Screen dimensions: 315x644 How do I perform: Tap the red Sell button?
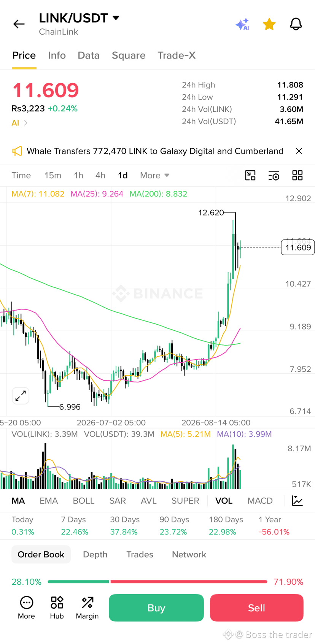pyautogui.click(x=257, y=608)
